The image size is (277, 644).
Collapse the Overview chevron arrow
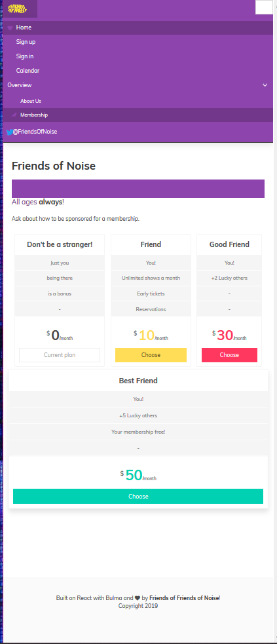tap(265, 85)
